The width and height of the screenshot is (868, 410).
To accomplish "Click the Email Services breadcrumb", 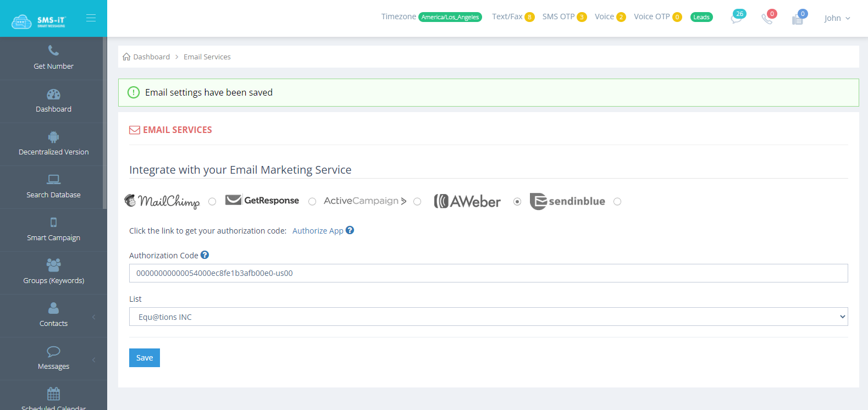I will 207,57.
